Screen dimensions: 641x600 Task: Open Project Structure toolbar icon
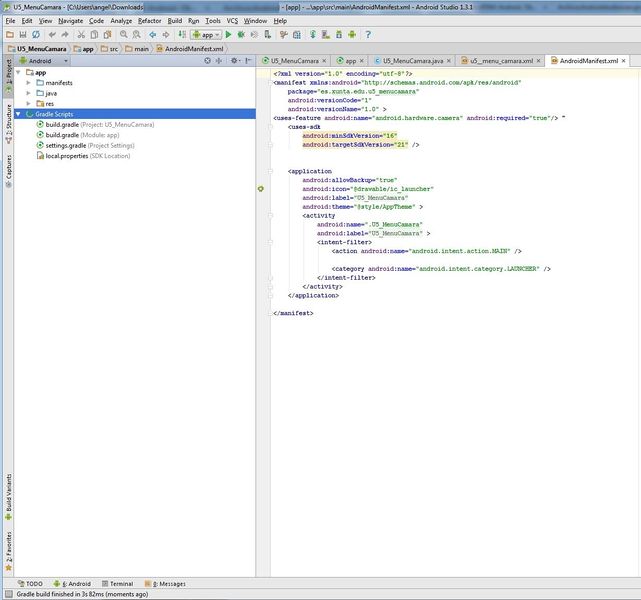click(297, 35)
